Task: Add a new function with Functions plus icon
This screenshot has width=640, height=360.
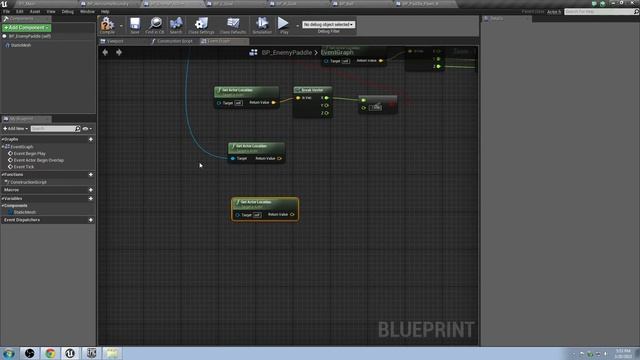Action: pyautogui.click(x=91, y=175)
